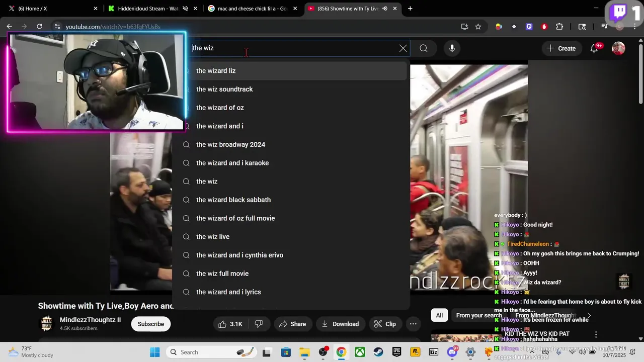This screenshot has height=362, width=644.
Task: Clear the YouTube search box text
Action: point(403,48)
